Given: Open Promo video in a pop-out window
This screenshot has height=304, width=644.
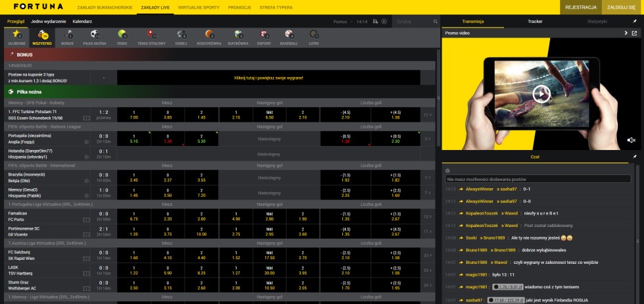Looking at the screenshot, I should point(635,33).
